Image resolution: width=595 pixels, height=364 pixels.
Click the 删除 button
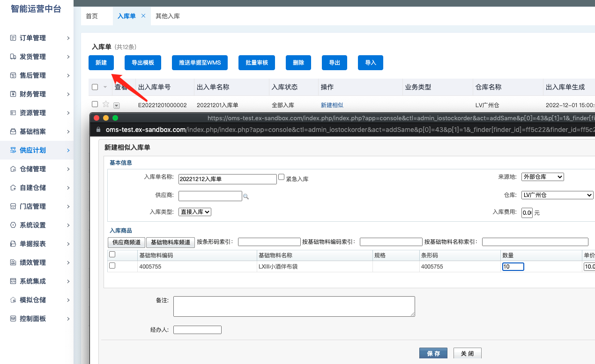coord(298,63)
